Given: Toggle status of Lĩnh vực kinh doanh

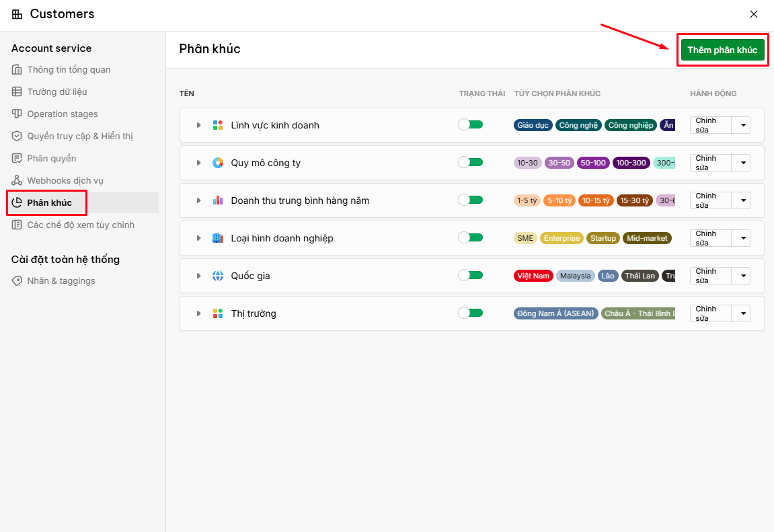Looking at the screenshot, I should (x=471, y=125).
